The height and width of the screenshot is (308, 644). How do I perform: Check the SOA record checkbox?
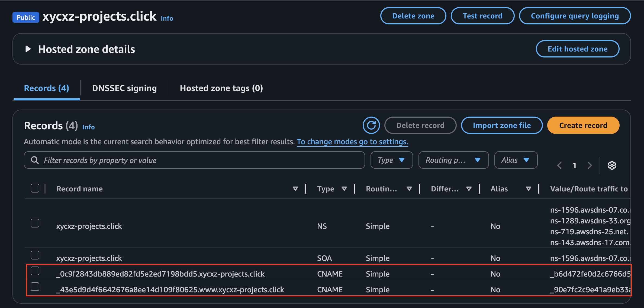point(35,255)
